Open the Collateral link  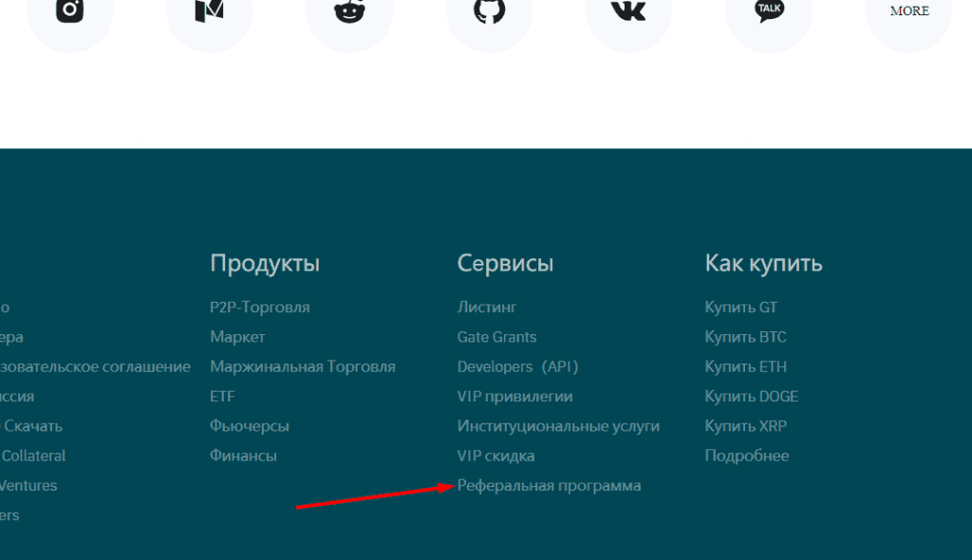click(33, 456)
